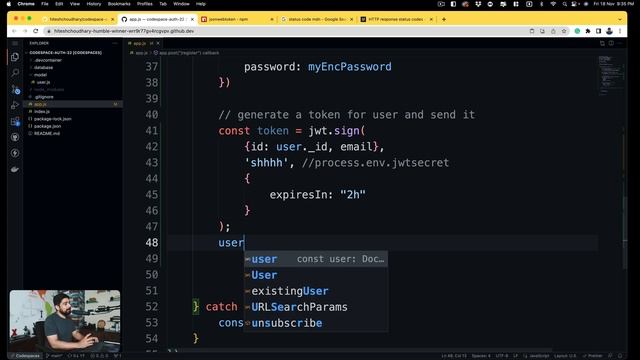640x360 pixels.
Task: Select the 'user' autocomplete suggestion
Action: pos(316,259)
